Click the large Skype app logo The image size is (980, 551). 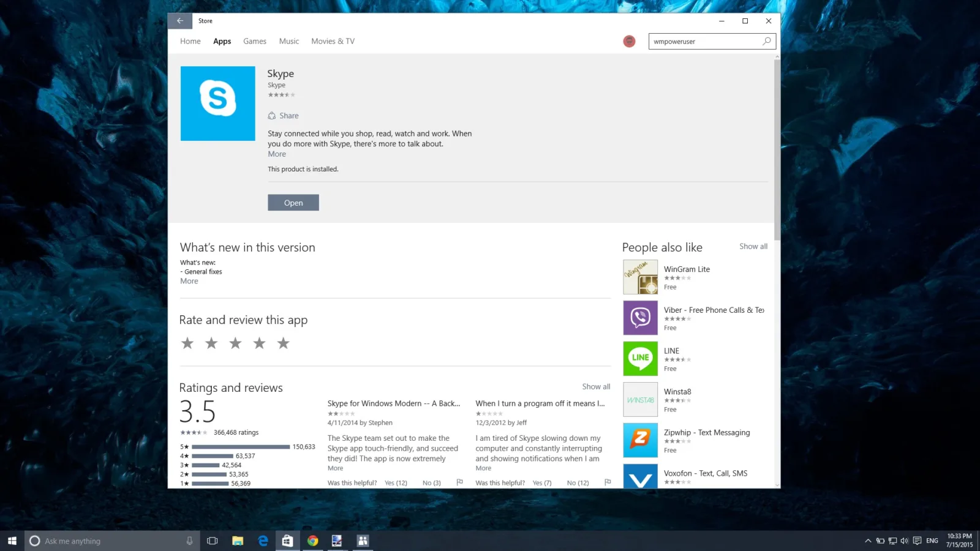[x=217, y=103]
